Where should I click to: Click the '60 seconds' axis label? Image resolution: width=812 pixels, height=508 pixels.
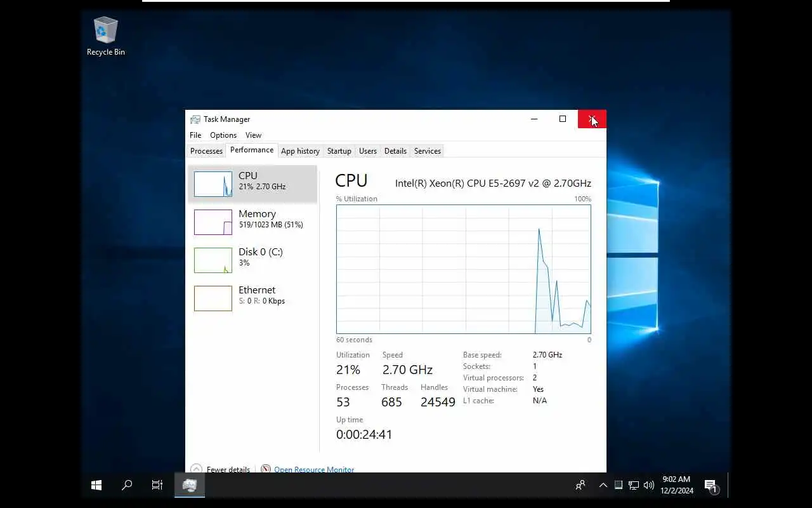[354, 340]
